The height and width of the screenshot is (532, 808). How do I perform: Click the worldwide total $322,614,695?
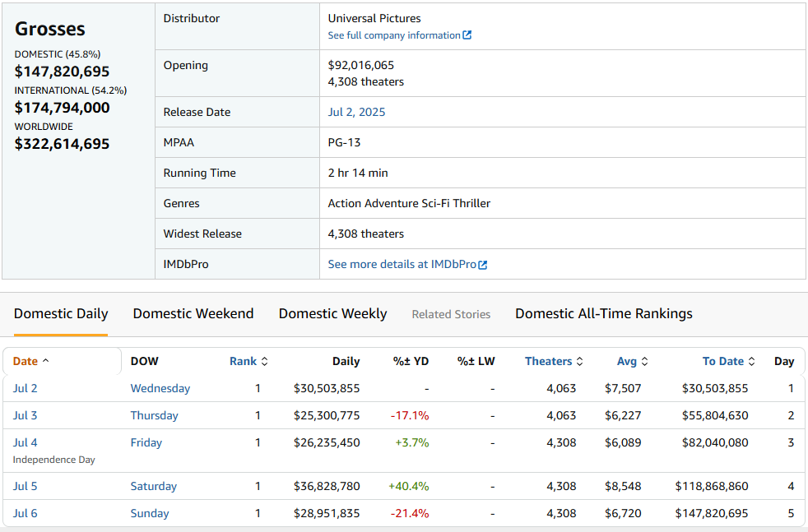[62, 143]
